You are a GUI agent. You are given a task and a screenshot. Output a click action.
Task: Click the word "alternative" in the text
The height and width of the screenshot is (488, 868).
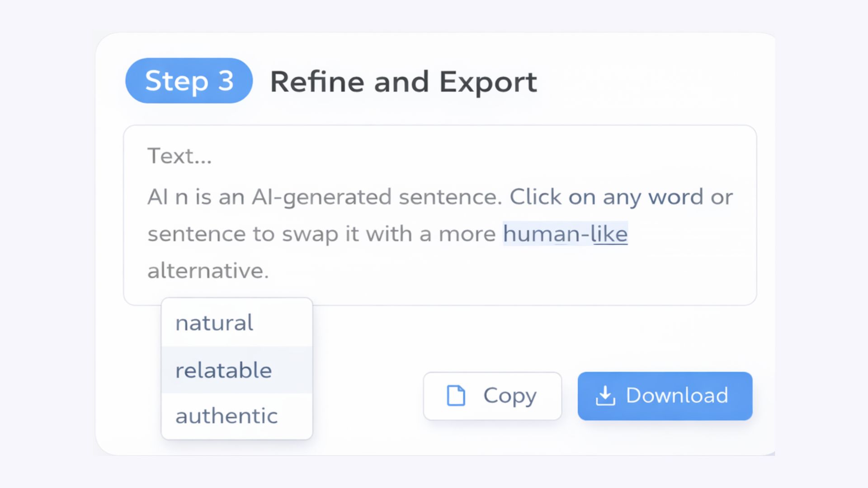[207, 271]
